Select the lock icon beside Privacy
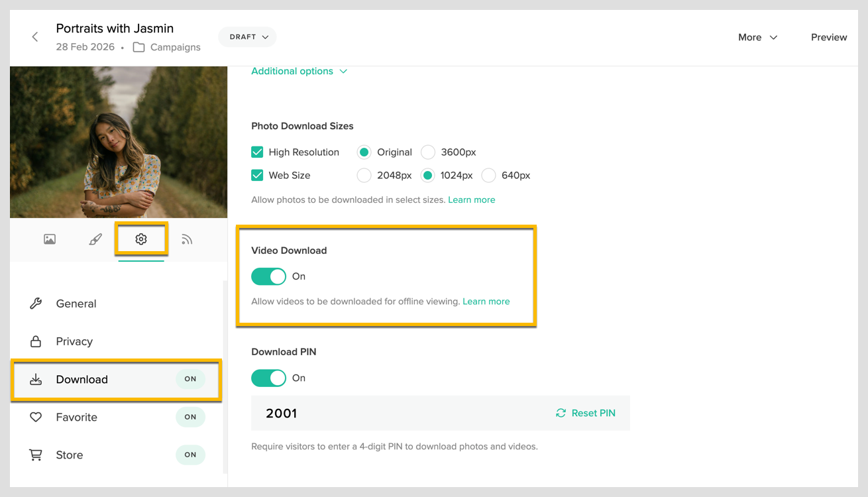868x497 pixels. click(36, 341)
